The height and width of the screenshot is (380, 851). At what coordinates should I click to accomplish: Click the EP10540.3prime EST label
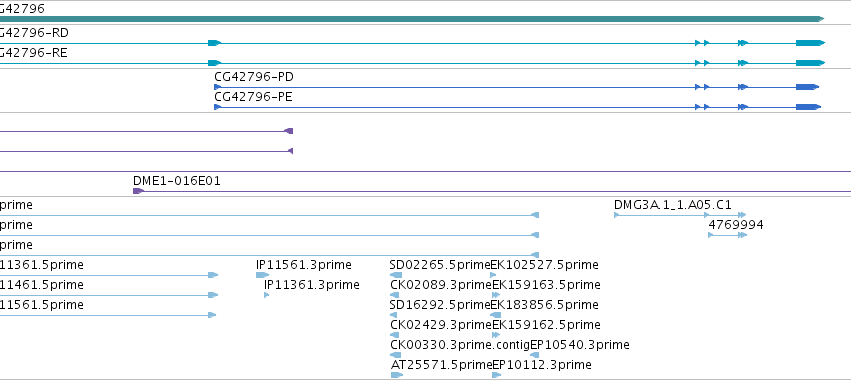[580, 345]
